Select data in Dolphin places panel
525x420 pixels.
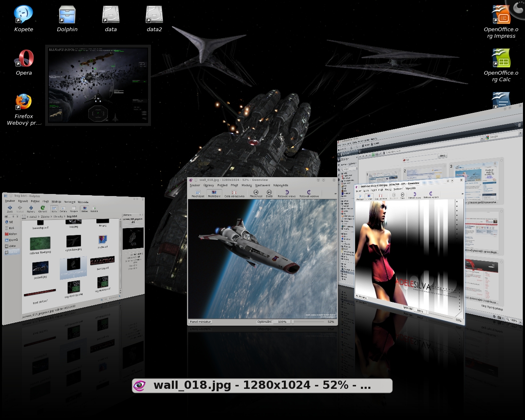[10, 246]
